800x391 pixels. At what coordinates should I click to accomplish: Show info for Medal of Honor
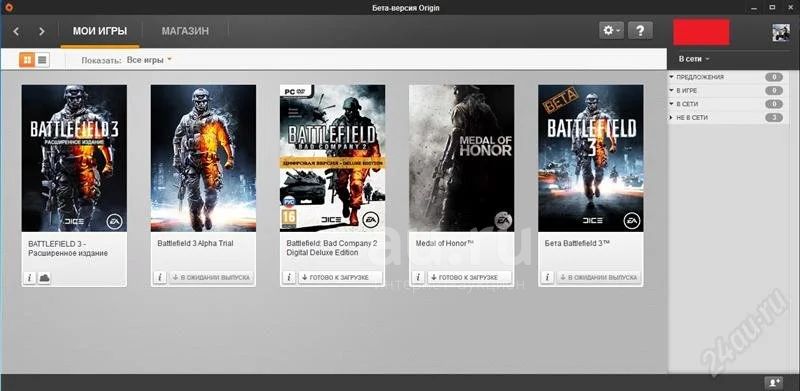pyautogui.click(x=418, y=278)
